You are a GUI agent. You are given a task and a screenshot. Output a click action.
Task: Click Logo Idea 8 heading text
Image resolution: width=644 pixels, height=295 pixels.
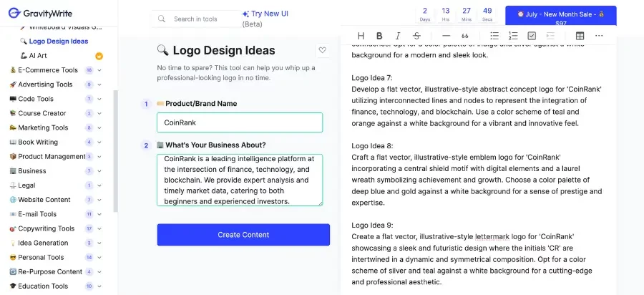(x=372, y=146)
